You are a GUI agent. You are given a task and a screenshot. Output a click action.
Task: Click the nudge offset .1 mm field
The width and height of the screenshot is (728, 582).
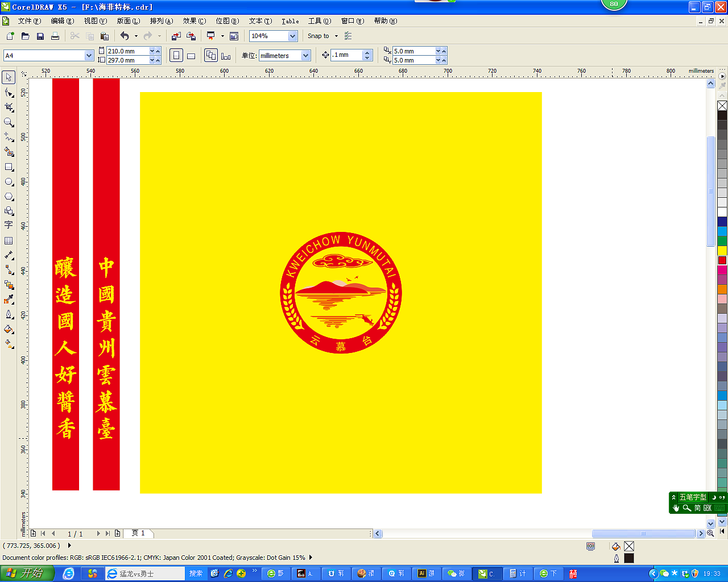point(348,55)
